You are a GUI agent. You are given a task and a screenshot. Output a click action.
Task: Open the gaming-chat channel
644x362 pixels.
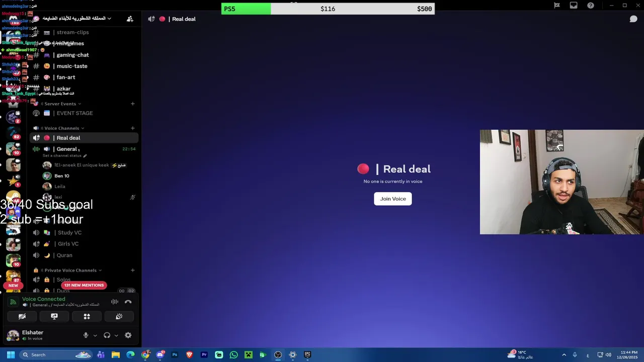pyautogui.click(x=84, y=55)
